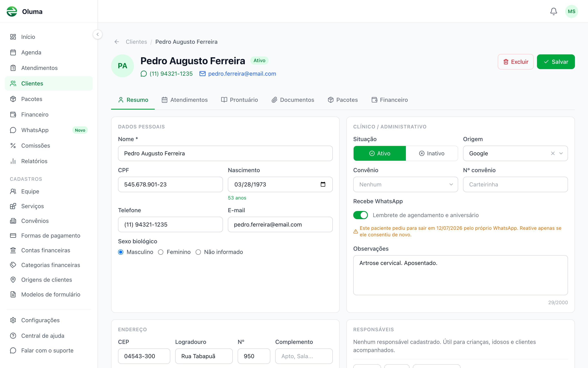Click the Convênios building icon

pos(13,221)
